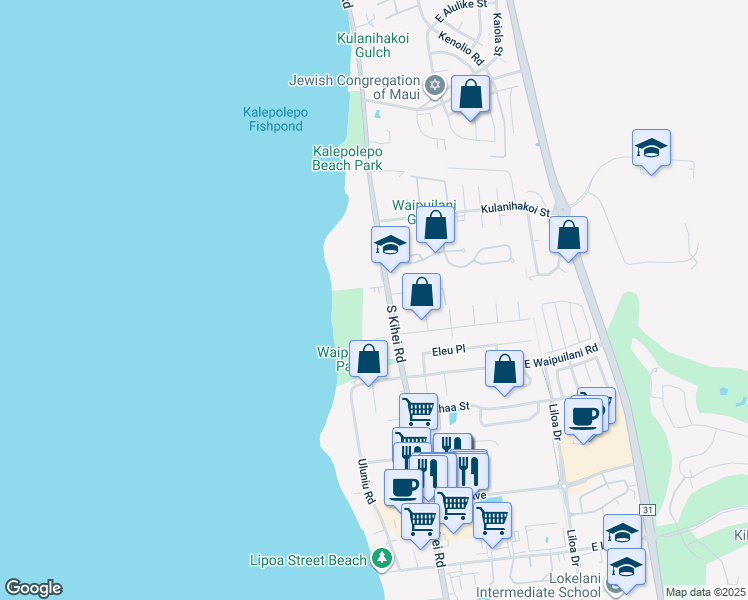Click the Kalepolepo Fishpond label

[x=276, y=119]
